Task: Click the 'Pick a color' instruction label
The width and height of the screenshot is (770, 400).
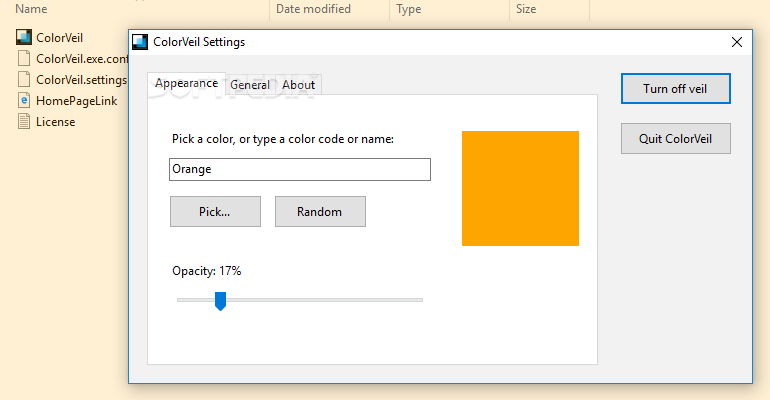Action: click(283, 139)
